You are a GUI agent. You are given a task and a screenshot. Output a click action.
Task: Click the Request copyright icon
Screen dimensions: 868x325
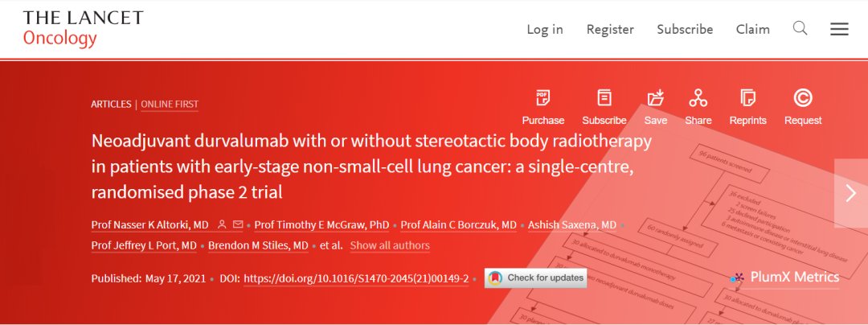(x=803, y=98)
